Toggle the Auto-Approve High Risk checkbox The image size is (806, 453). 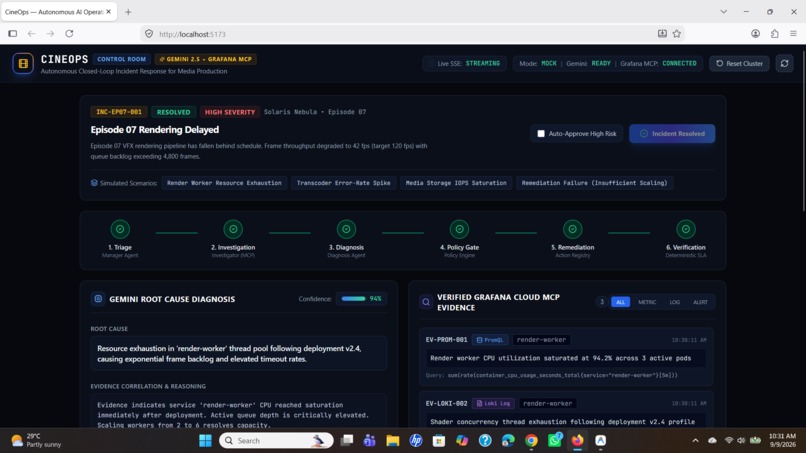pyautogui.click(x=541, y=134)
